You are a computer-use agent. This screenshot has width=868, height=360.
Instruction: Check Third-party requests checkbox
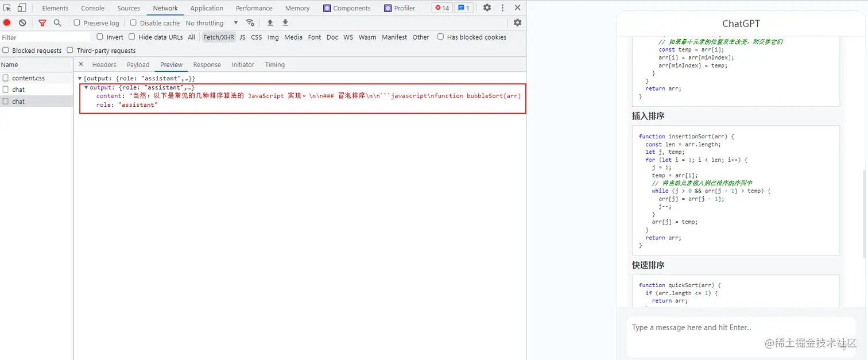pyautogui.click(x=70, y=51)
